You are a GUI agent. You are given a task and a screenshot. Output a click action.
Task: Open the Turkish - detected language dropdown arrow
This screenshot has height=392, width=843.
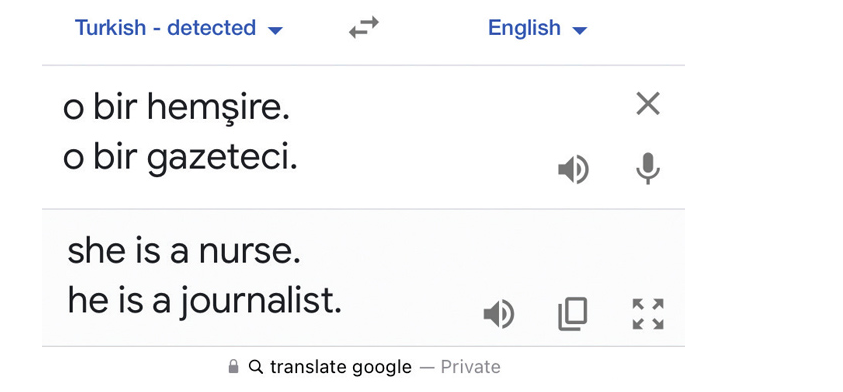pyautogui.click(x=275, y=31)
